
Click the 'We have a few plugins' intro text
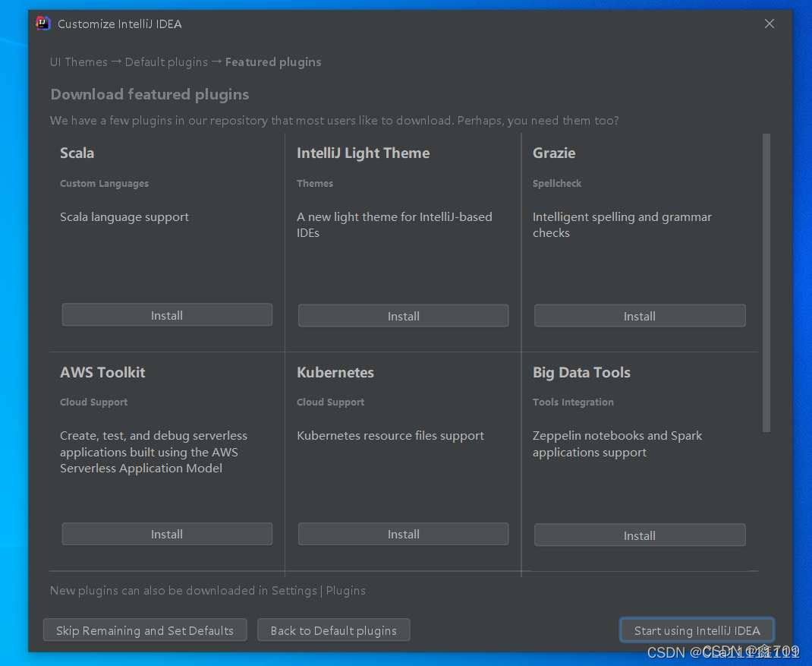(335, 121)
